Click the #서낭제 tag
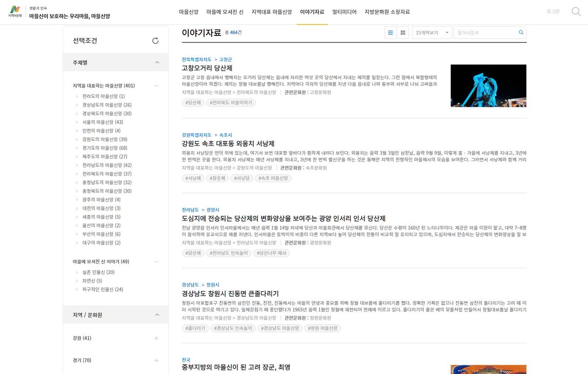 click(x=193, y=178)
